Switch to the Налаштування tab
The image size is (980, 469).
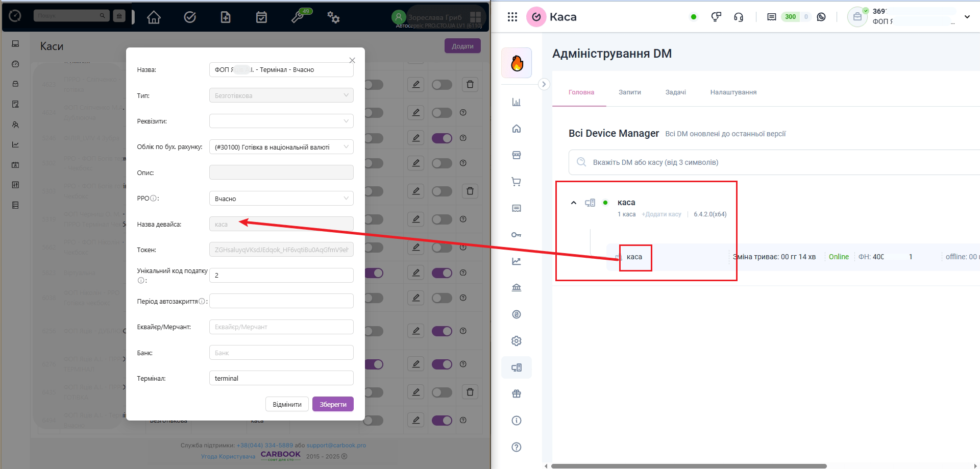tap(733, 92)
